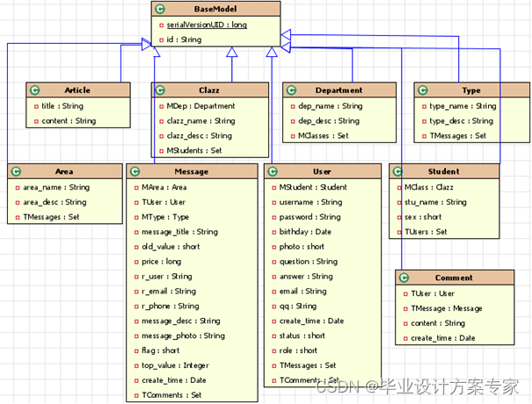Click the area_desc : String field
Viewport: 532px width, 404px height.
pos(55,202)
